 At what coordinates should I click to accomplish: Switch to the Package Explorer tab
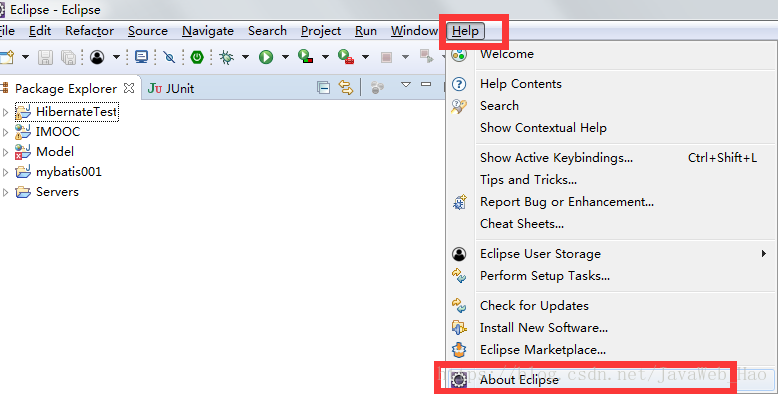point(66,88)
